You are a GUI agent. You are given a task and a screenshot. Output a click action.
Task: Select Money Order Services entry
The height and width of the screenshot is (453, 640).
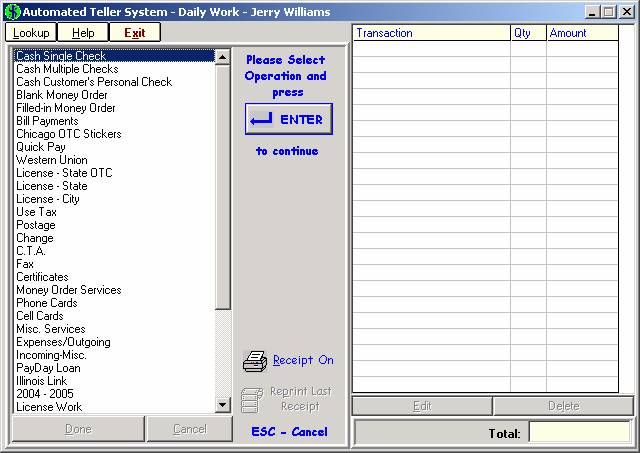click(x=68, y=290)
